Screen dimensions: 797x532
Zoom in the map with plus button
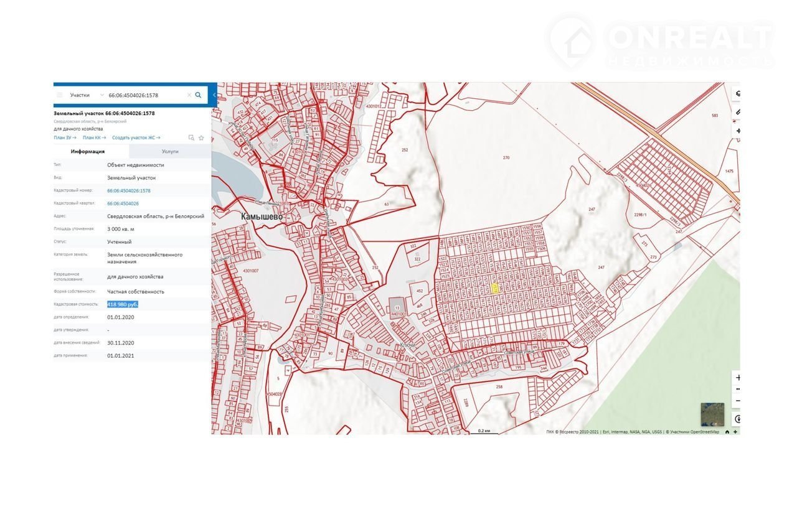tap(738, 378)
